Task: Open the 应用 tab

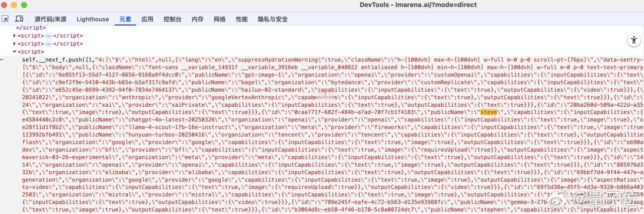Action: coord(147,19)
